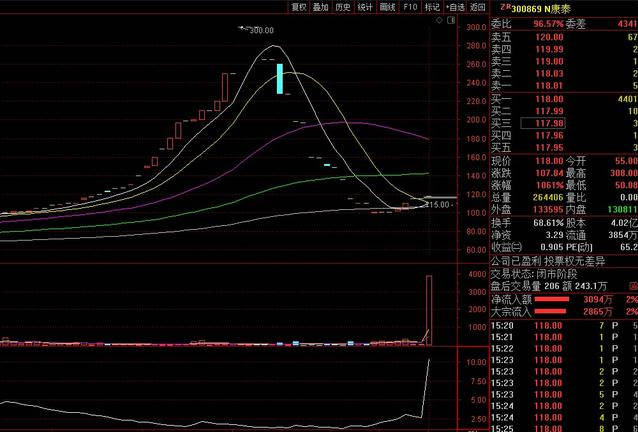Open the 叠加 overlay toolbar item
The height and width of the screenshot is (432, 638).
(321, 7)
